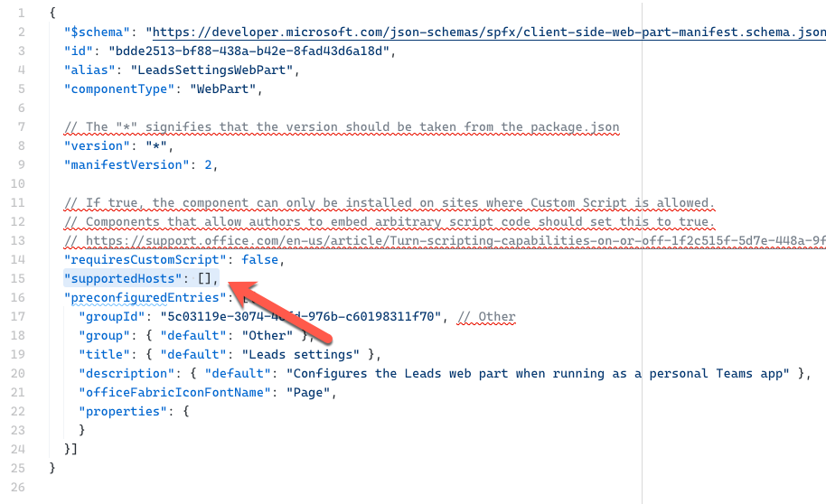This screenshot has height=504, width=826.
Task: Click the "*" version value on line 8
Action: pos(156,146)
